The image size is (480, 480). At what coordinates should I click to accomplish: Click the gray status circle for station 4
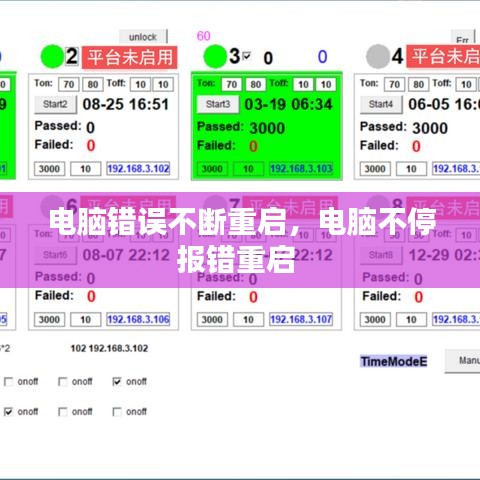coord(378,56)
